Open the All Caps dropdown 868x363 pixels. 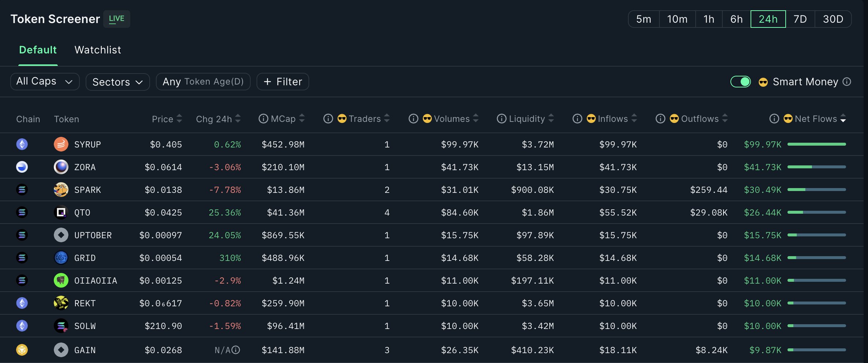(45, 81)
